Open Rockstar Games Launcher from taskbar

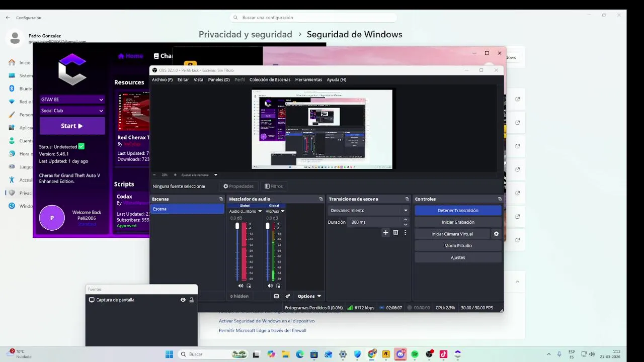386,354
